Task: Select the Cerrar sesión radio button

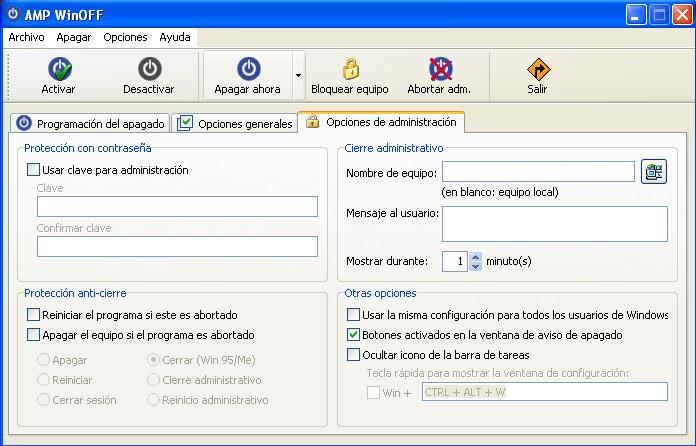Action: [x=44, y=400]
